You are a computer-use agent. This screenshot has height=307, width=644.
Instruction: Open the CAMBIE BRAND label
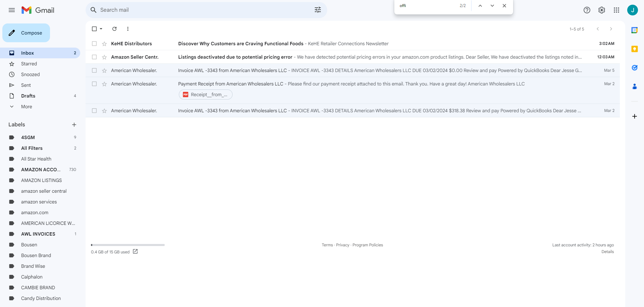[x=40, y=288]
